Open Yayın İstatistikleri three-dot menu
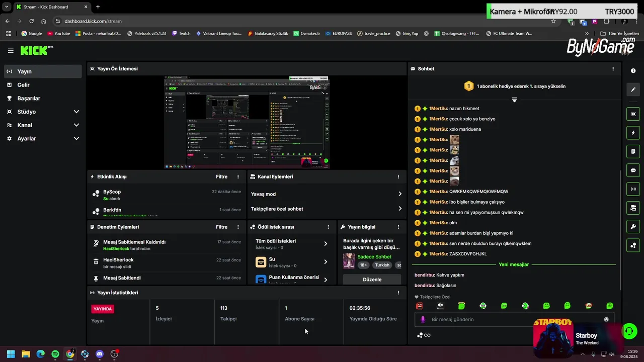Screen dimensions: 644x362 point(398,293)
